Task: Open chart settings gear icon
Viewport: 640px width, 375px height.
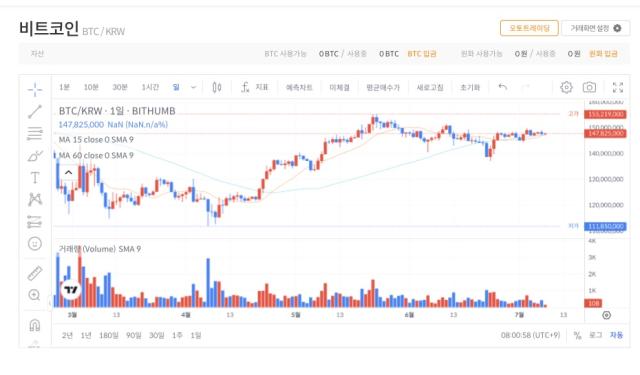Action: 566,87
